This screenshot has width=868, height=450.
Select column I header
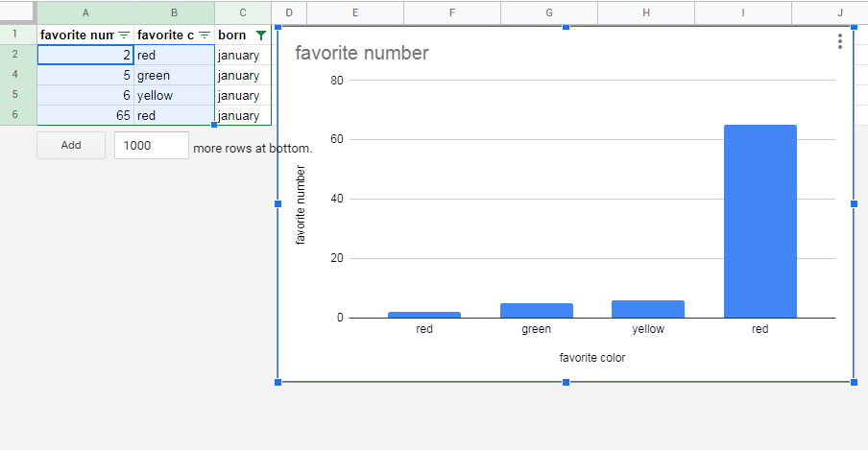click(743, 12)
